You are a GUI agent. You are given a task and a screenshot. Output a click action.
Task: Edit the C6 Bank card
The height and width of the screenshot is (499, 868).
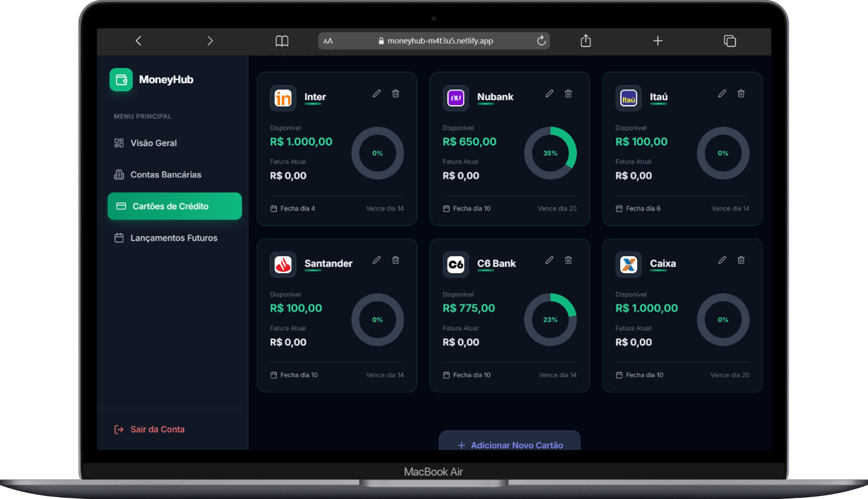pyautogui.click(x=549, y=260)
